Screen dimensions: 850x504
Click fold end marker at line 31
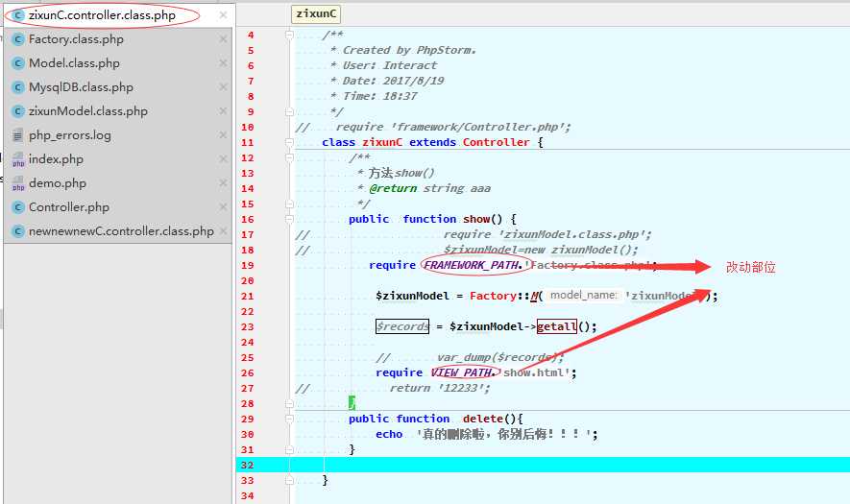(x=289, y=449)
